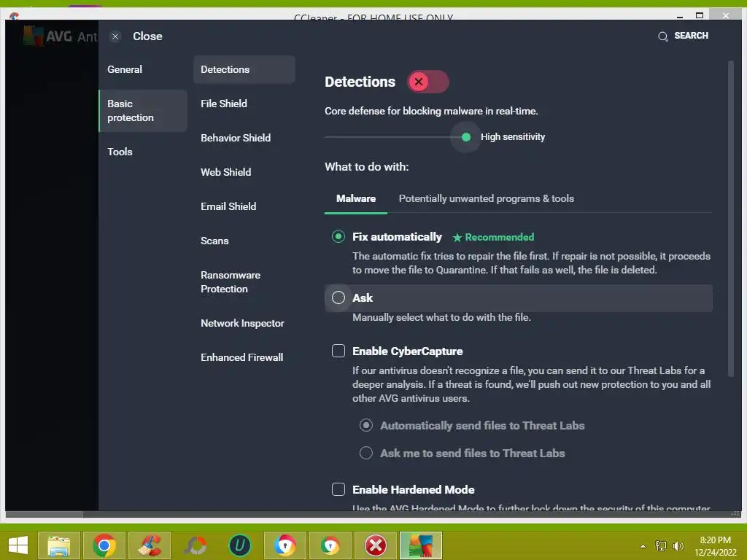This screenshot has width=747, height=560.
Task: Open the IObit Uninstaller U icon on taskbar
Action: [239, 545]
